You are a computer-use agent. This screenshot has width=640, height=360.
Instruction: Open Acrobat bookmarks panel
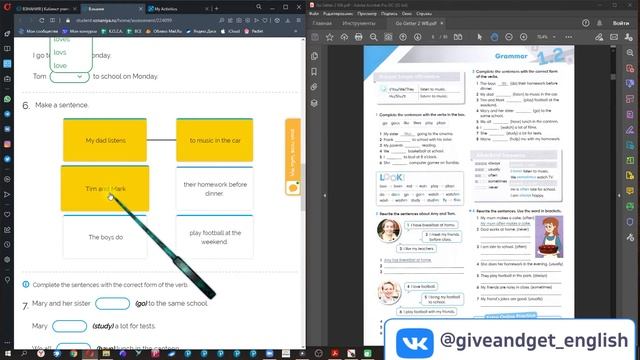coord(314,71)
